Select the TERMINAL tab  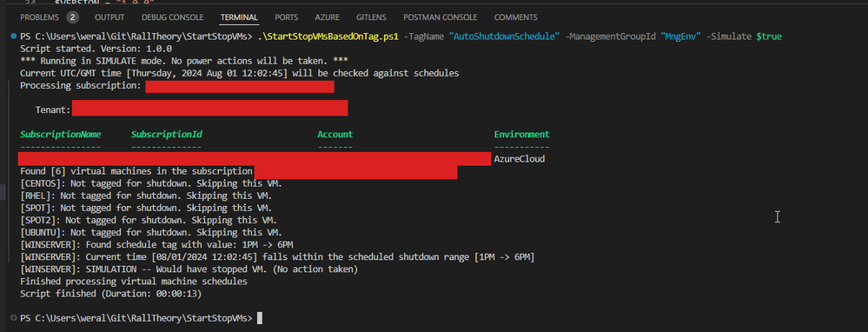(x=239, y=17)
